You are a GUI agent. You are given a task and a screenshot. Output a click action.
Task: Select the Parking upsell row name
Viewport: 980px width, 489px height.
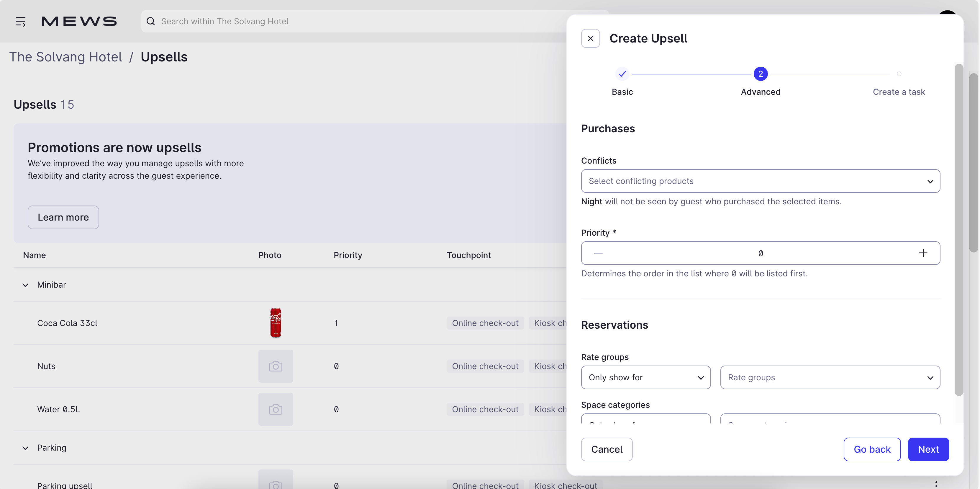point(65,485)
